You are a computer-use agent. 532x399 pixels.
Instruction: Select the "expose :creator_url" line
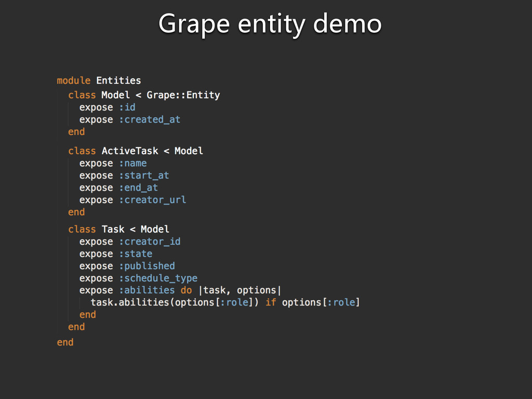coord(132,200)
